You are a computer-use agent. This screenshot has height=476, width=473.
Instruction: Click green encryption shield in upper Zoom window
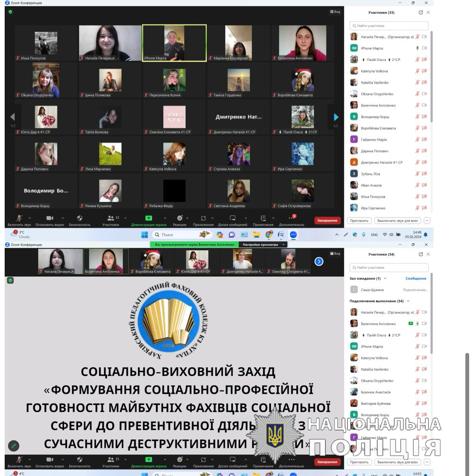10,12
